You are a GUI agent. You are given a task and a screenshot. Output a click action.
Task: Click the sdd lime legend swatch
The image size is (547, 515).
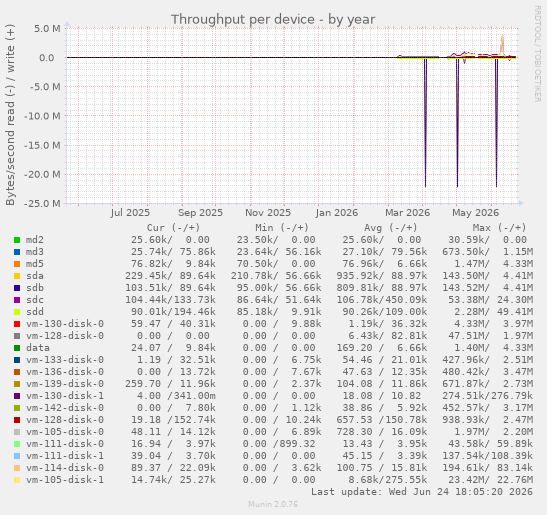(x=17, y=312)
